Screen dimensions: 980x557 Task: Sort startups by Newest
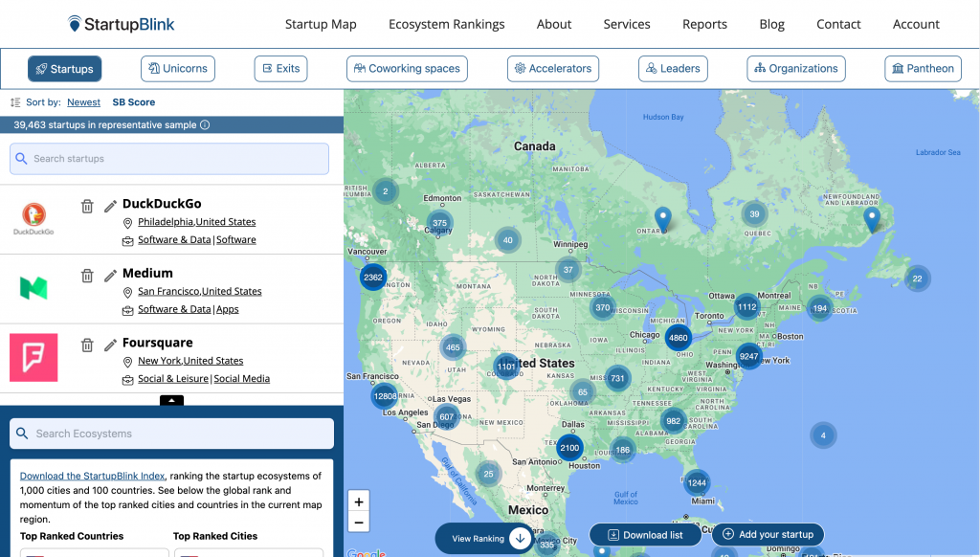[83, 102]
